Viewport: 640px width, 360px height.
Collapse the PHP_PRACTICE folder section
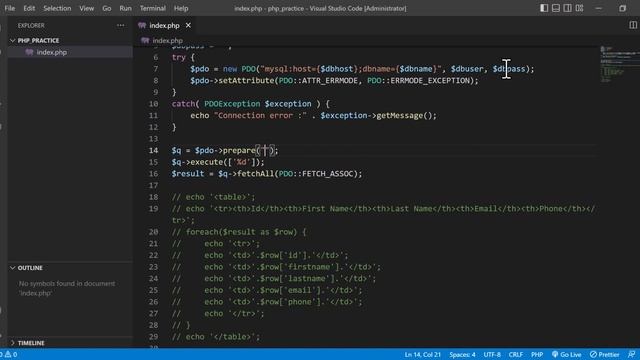(38, 40)
